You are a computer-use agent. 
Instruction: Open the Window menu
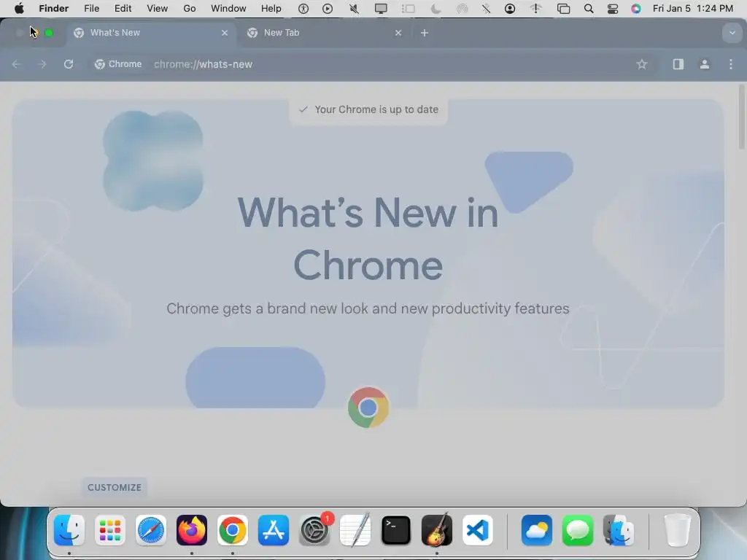[228, 9]
